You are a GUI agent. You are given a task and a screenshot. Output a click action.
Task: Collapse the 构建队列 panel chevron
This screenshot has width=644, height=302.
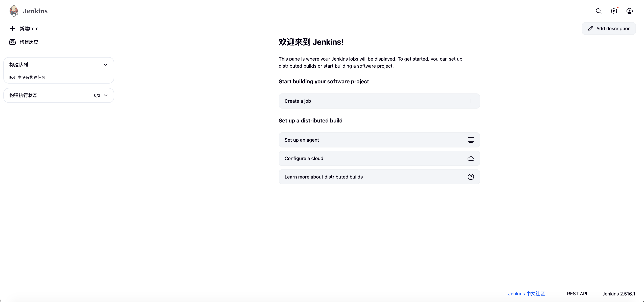tap(105, 64)
